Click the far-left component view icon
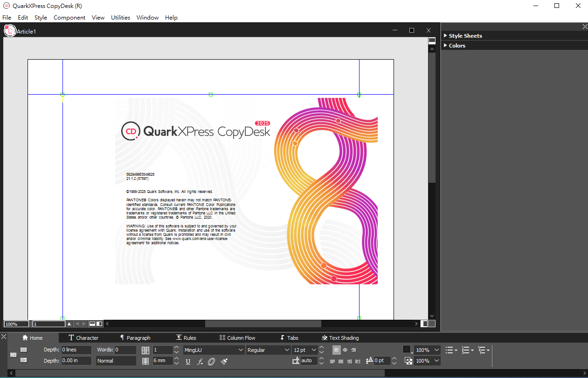Image resolution: width=588 pixels, height=378 pixels. point(13,355)
